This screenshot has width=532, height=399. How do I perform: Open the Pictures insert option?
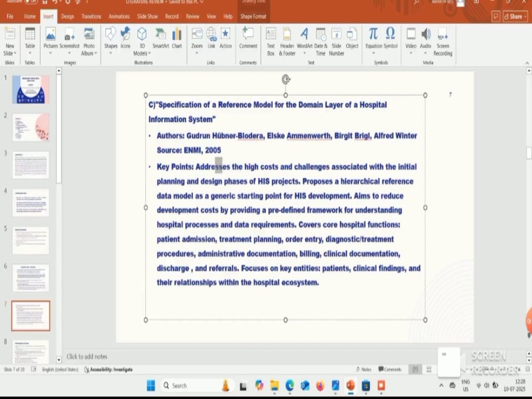[51, 41]
